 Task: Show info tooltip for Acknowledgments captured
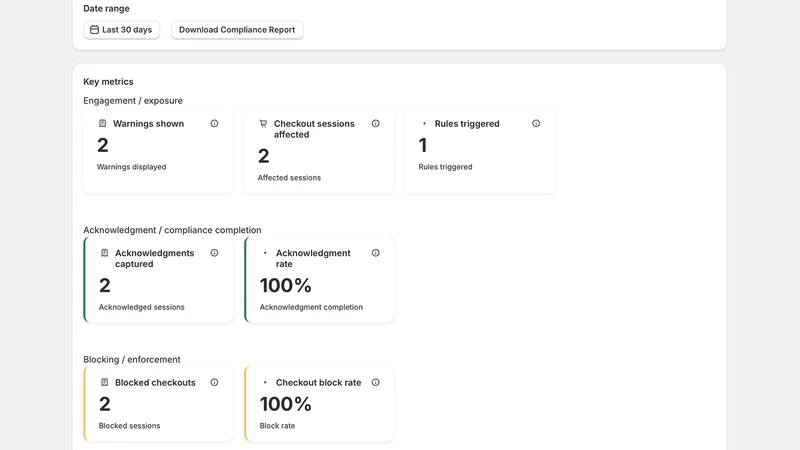214,253
